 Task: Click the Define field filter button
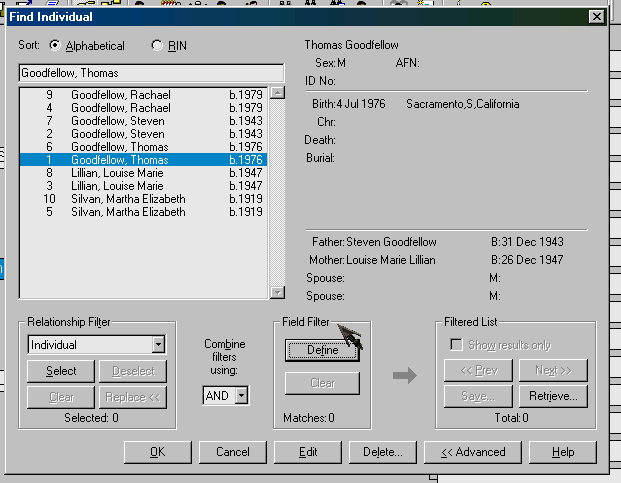pos(322,351)
